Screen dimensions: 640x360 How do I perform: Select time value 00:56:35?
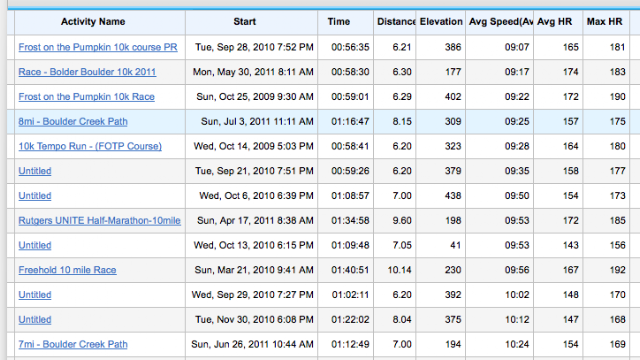coord(350,47)
